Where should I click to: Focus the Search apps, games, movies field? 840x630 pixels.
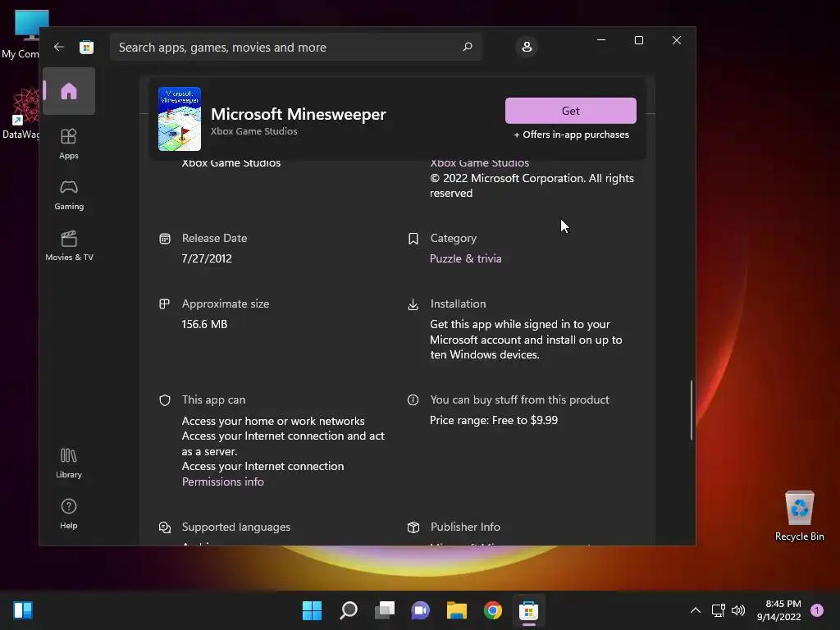pos(295,47)
